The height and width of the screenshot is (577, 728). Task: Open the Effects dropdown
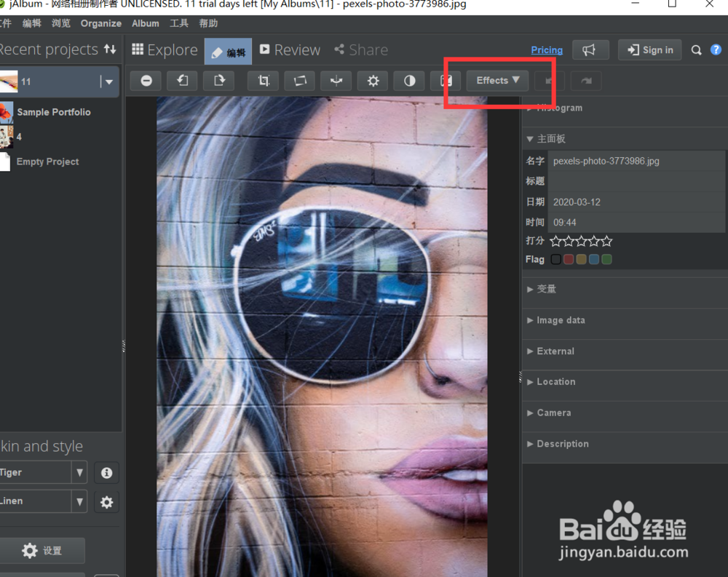[x=497, y=80]
